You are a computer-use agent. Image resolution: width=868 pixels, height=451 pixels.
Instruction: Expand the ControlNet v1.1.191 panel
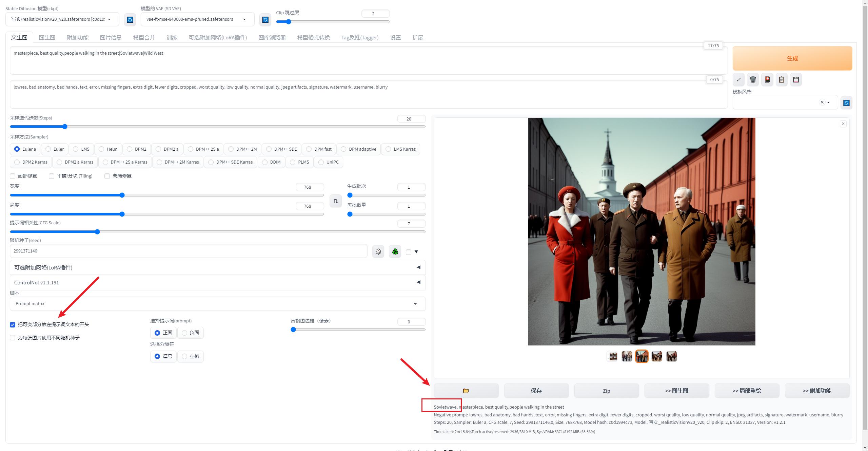pos(418,282)
